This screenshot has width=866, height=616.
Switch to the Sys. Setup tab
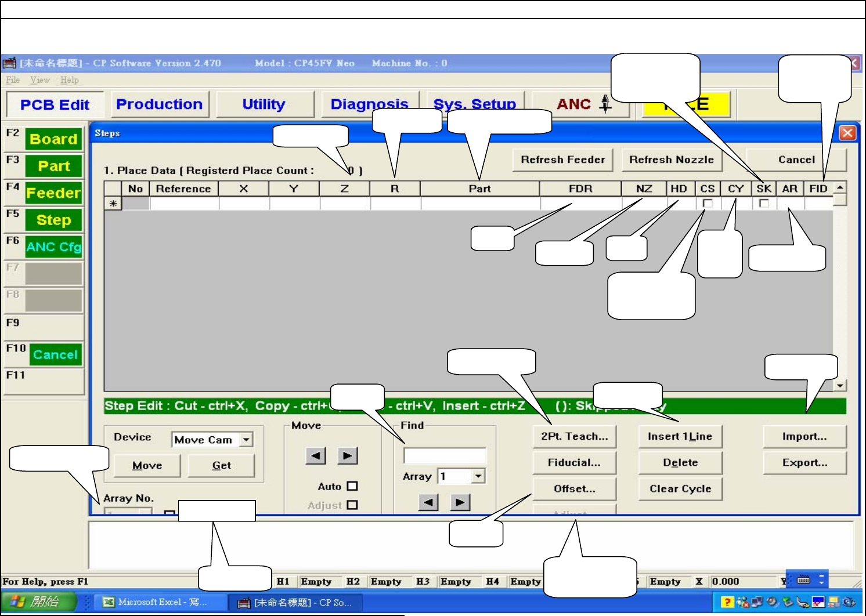475,104
